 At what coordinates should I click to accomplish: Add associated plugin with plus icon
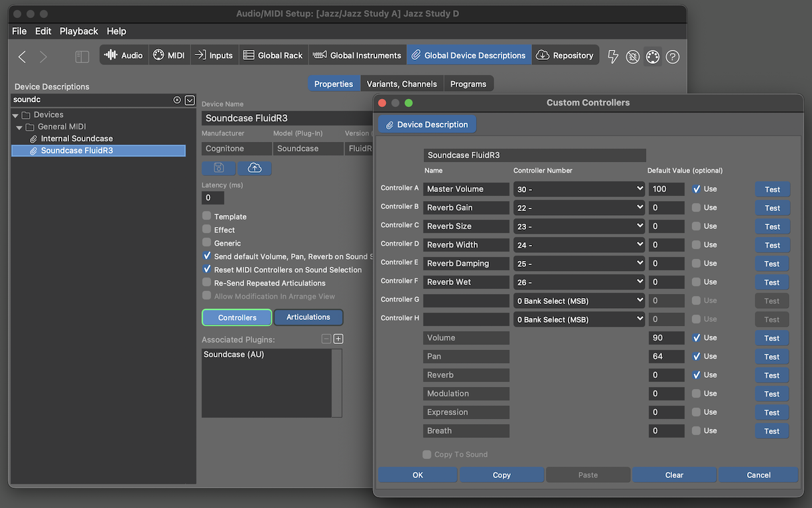(x=338, y=339)
